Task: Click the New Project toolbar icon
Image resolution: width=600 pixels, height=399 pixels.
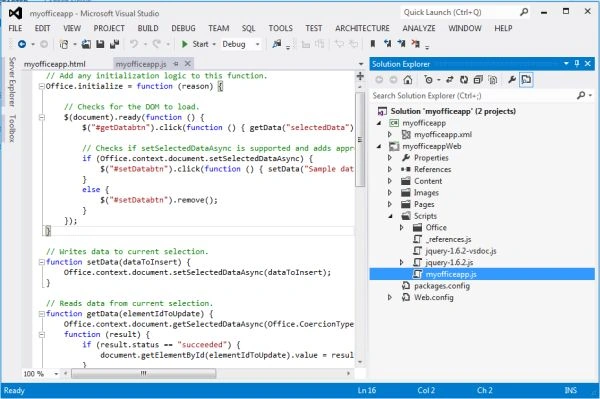Action: pyautogui.click(x=64, y=44)
